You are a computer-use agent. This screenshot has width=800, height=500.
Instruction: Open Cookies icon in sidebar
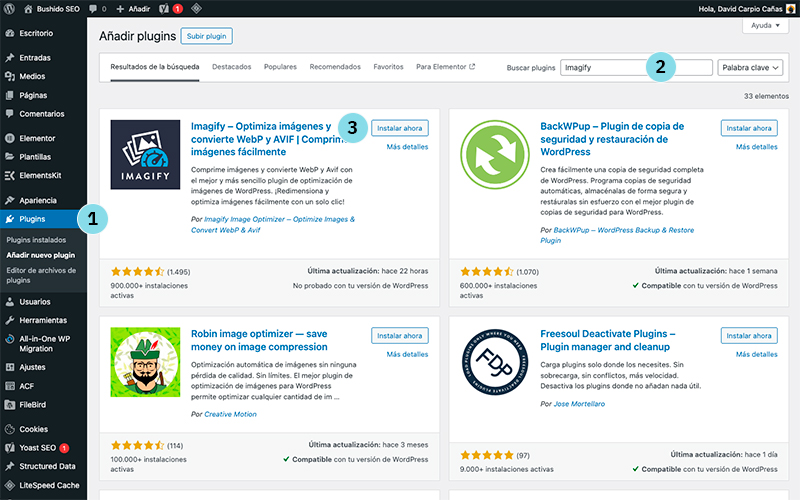pos(10,430)
